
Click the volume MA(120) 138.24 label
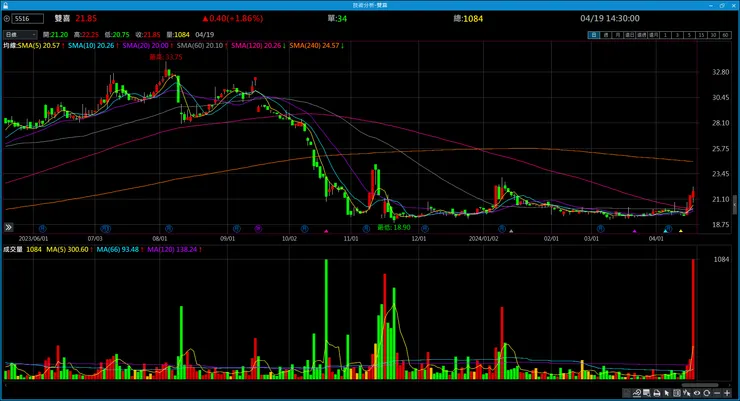point(172,249)
